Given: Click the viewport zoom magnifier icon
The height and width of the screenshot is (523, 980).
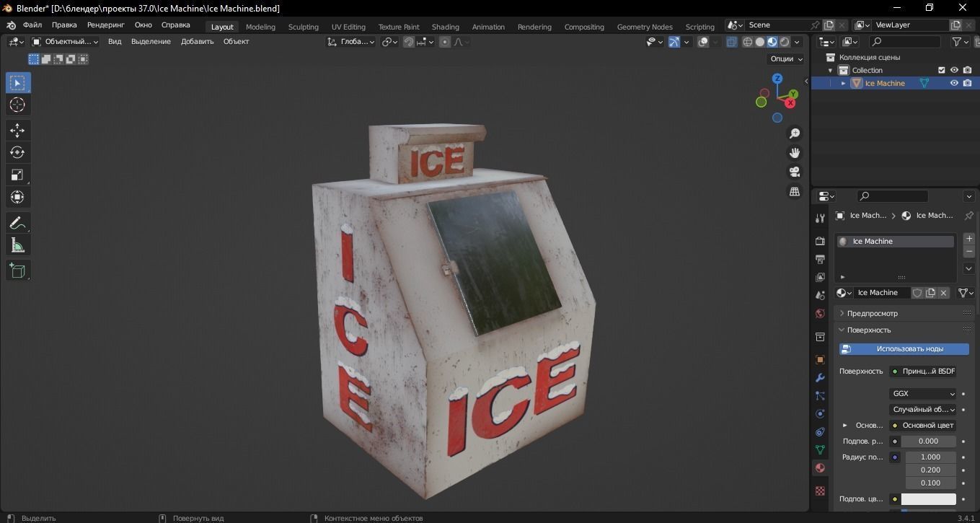Looking at the screenshot, I should click(x=795, y=133).
